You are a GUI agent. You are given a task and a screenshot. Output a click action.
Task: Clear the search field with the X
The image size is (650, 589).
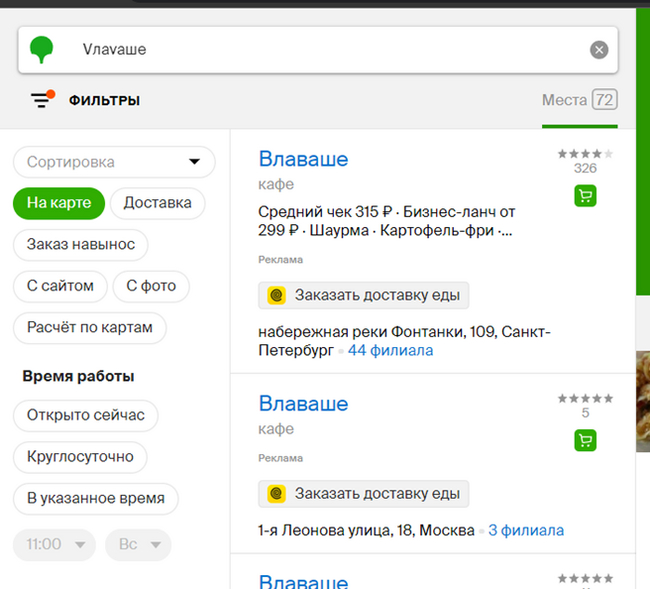click(x=599, y=50)
